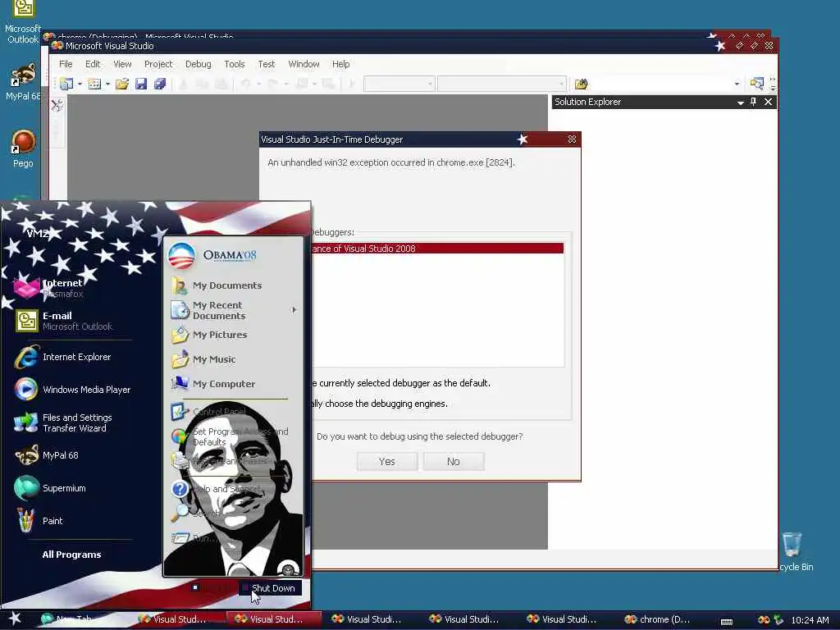Click the Obama '08 logo in the Start menu
This screenshot has width=840, height=630.
tap(214, 256)
